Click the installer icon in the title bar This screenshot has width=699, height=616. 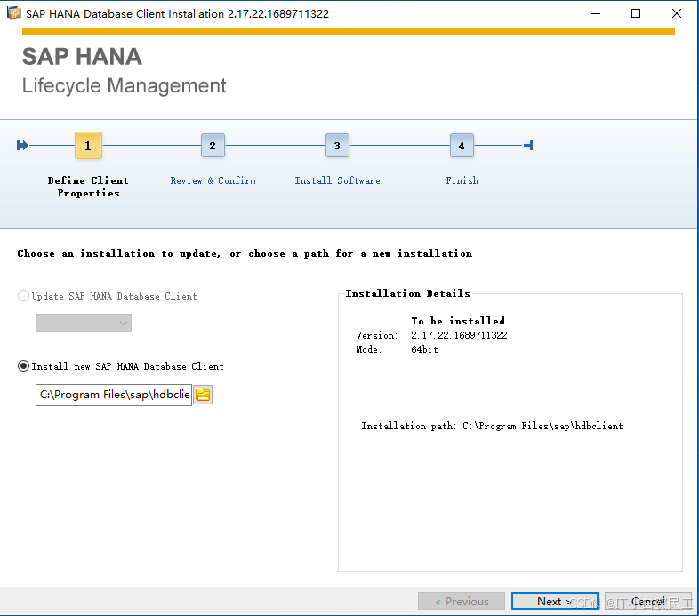point(14,13)
